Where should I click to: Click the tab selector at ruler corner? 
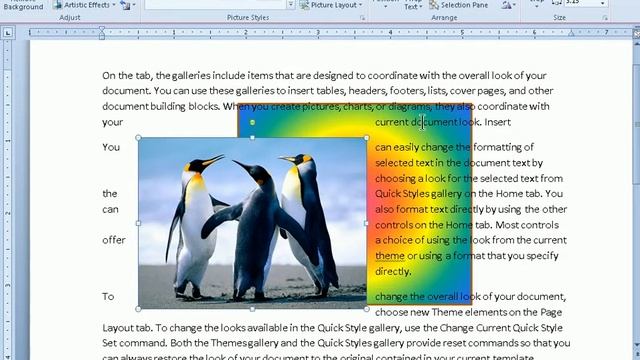tap(8, 33)
